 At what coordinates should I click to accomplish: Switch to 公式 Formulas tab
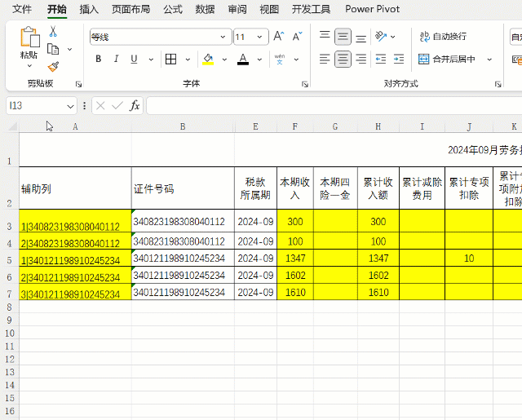[x=173, y=9]
